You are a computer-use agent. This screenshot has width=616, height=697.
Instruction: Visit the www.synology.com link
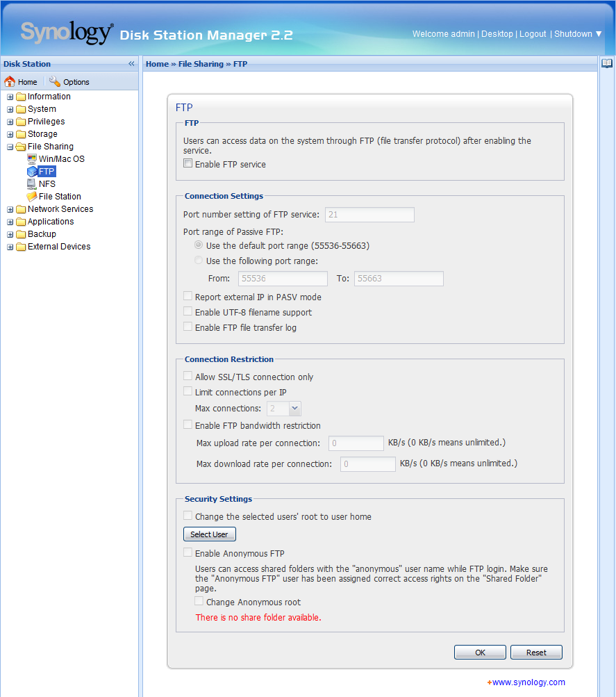click(x=528, y=682)
